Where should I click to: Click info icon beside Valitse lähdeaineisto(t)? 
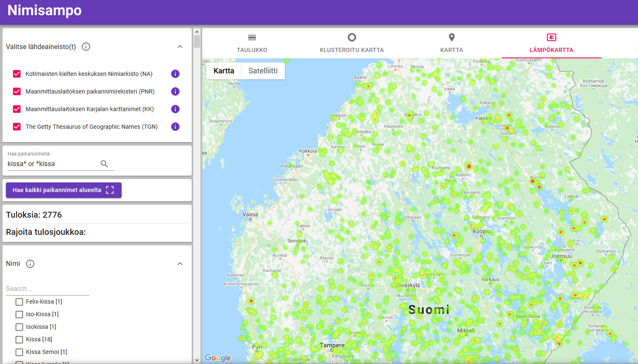pos(86,47)
